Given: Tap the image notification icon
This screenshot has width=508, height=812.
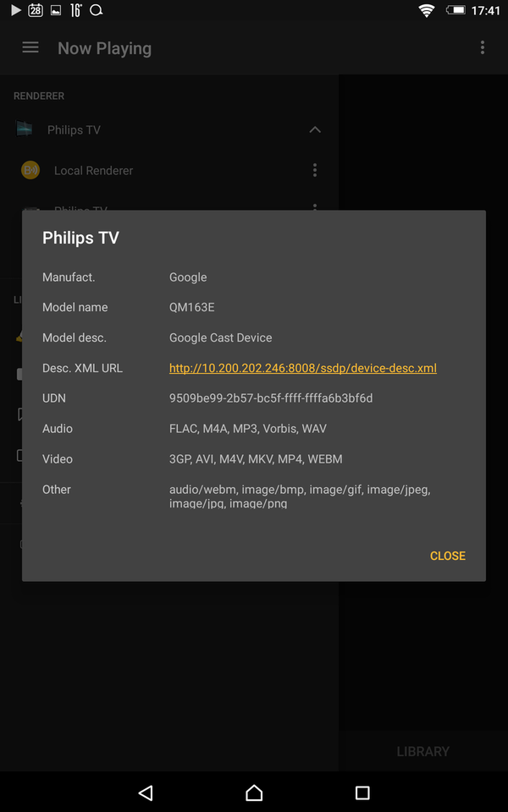Looking at the screenshot, I should [x=56, y=10].
